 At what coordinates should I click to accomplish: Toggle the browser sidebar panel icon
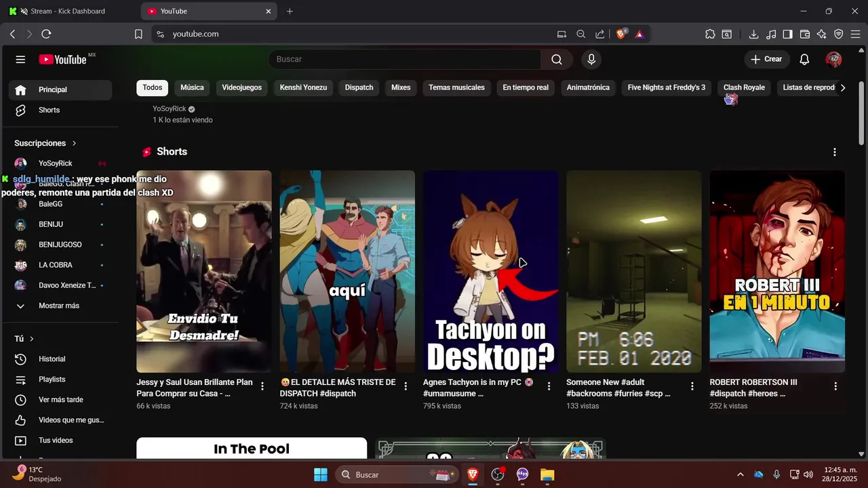coord(788,34)
